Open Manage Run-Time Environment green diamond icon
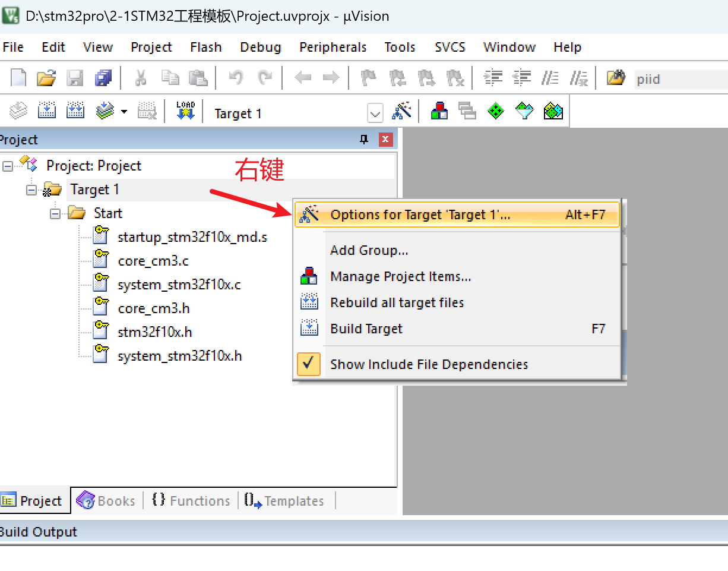728x571 pixels. click(x=496, y=111)
